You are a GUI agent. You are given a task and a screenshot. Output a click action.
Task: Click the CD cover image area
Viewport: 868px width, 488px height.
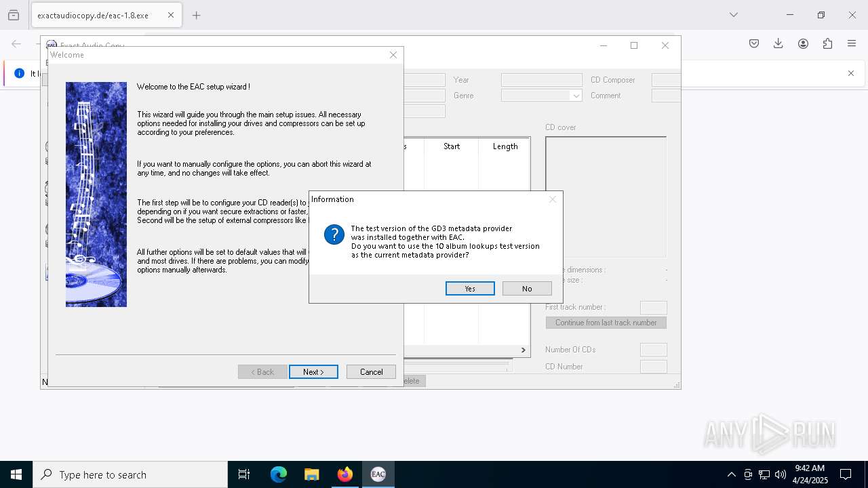(x=606, y=197)
